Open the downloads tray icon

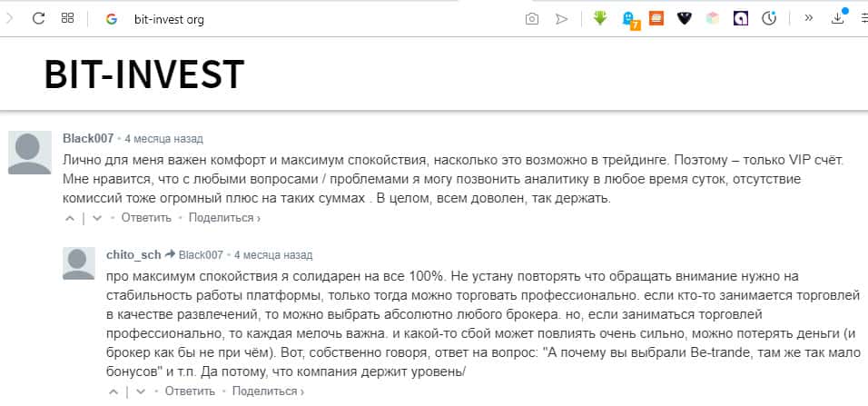[838, 18]
